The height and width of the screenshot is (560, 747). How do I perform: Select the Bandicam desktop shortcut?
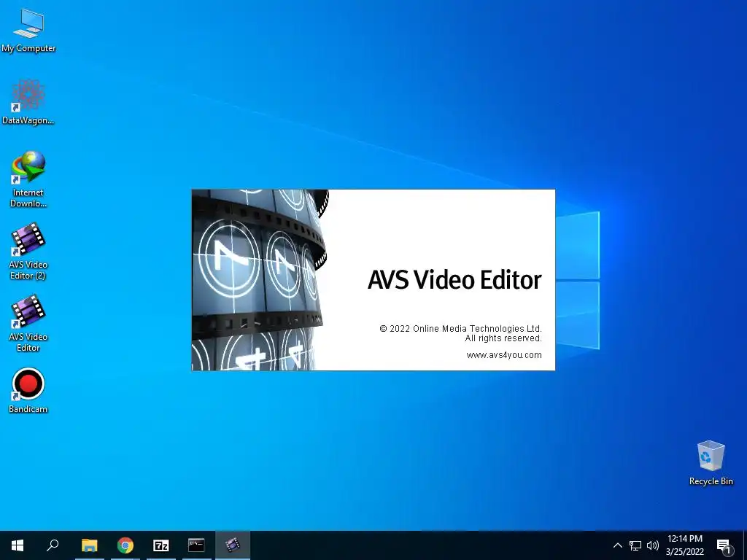28,391
